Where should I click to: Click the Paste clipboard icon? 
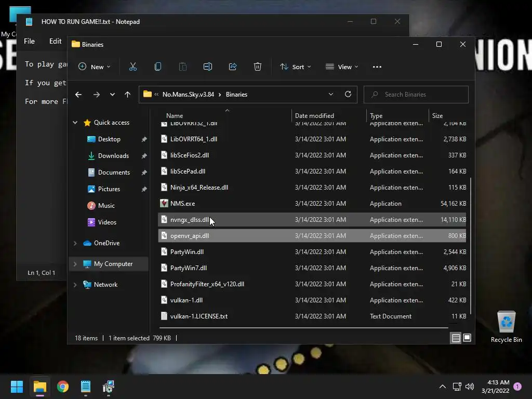pyautogui.click(x=182, y=67)
